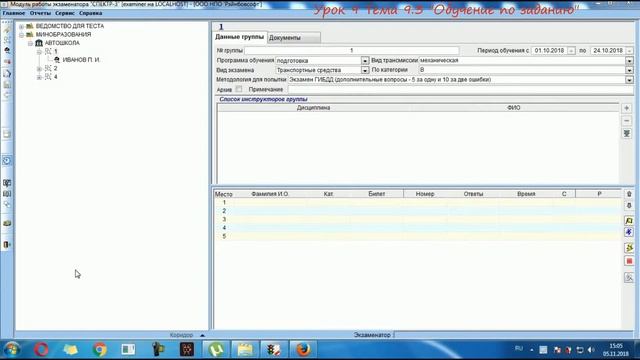Select seat row 1 in table
Viewport: 640px width, 360px height.
pyautogui.click(x=418, y=202)
